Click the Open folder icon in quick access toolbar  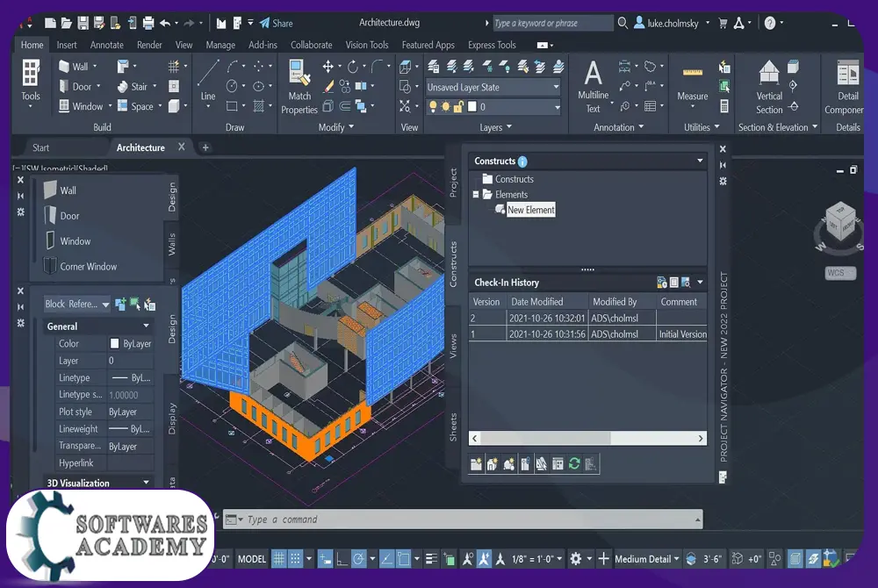(67, 23)
